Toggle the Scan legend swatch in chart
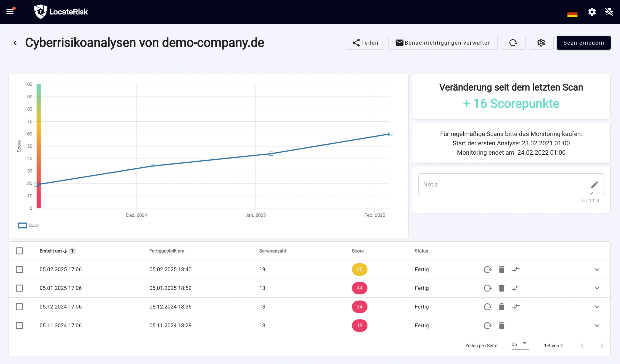This screenshot has height=364, width=620. pos(22,225)
